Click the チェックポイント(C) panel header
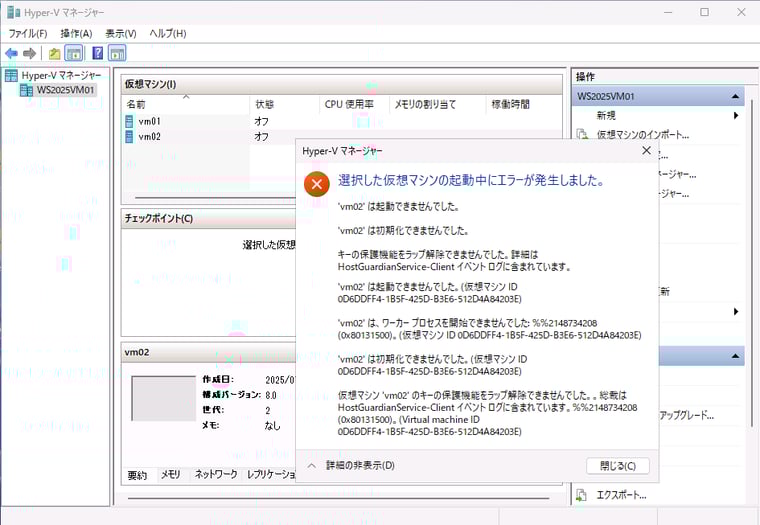This screenshot has height=525, width=760. pos(208,219)
